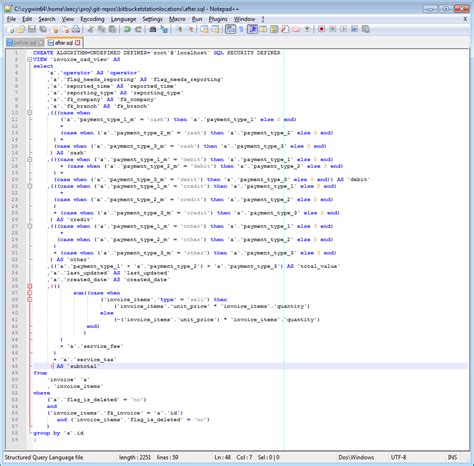Open the Plugins menu
Viewport: 474px width, 466px height.
point(218,19)
